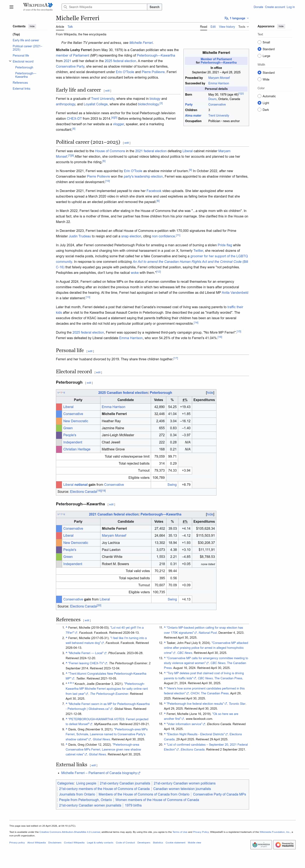Hide the 2025 Peterborough election table
The image size is (305, 868).
(210, 393)
